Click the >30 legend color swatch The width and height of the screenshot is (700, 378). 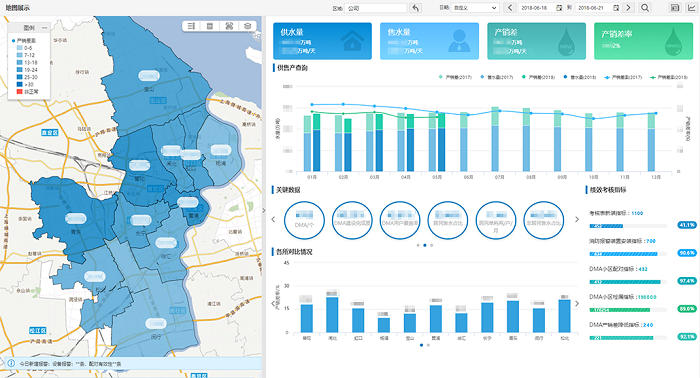pos(20,84)
